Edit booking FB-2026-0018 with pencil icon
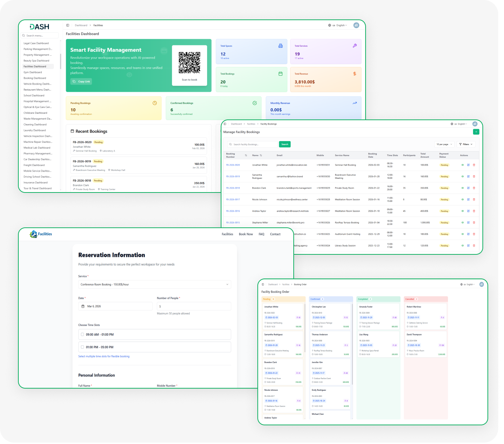 (x=468, y=188)
